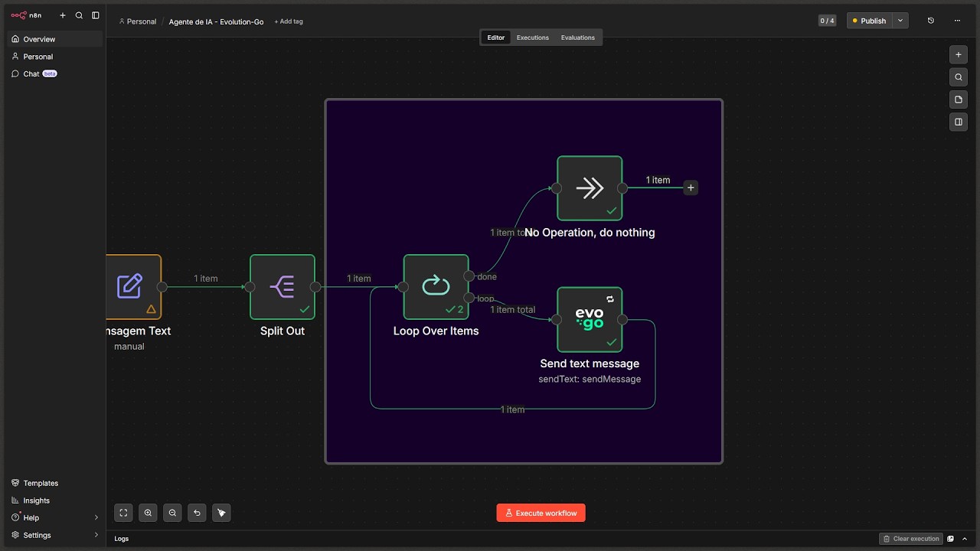Screen dimensions: 980x551
Task: Click the Execute workflow button
Action: click(x=541, y=513)
